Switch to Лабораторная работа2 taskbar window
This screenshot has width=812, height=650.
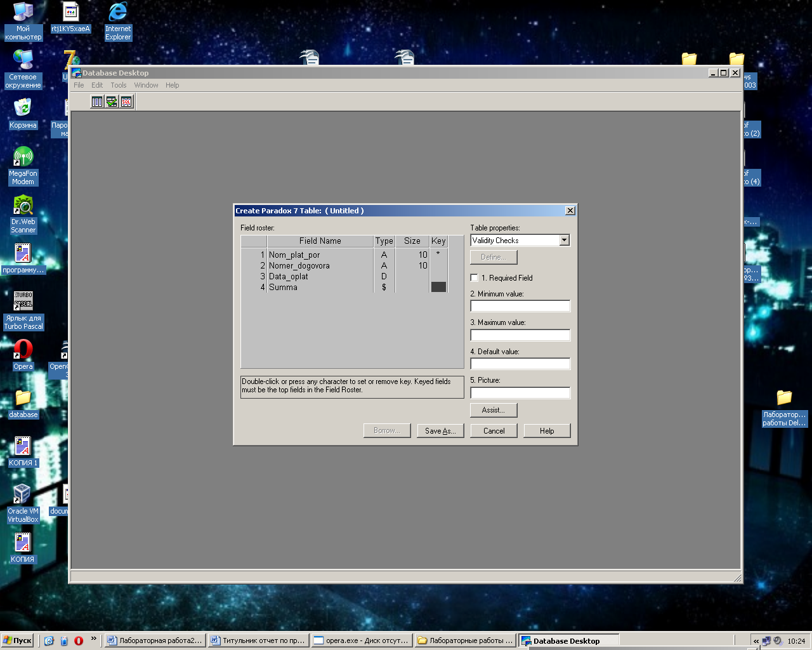click(154, 640)
